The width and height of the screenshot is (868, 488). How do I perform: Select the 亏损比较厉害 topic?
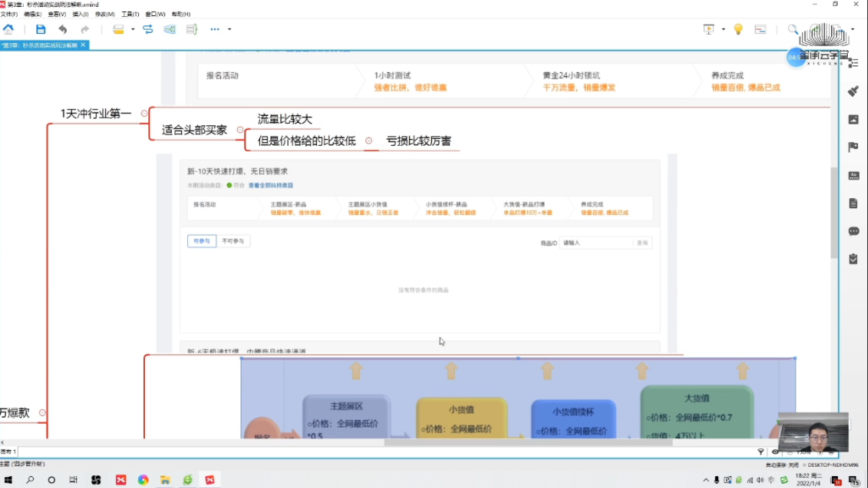(x=418, y=141)
